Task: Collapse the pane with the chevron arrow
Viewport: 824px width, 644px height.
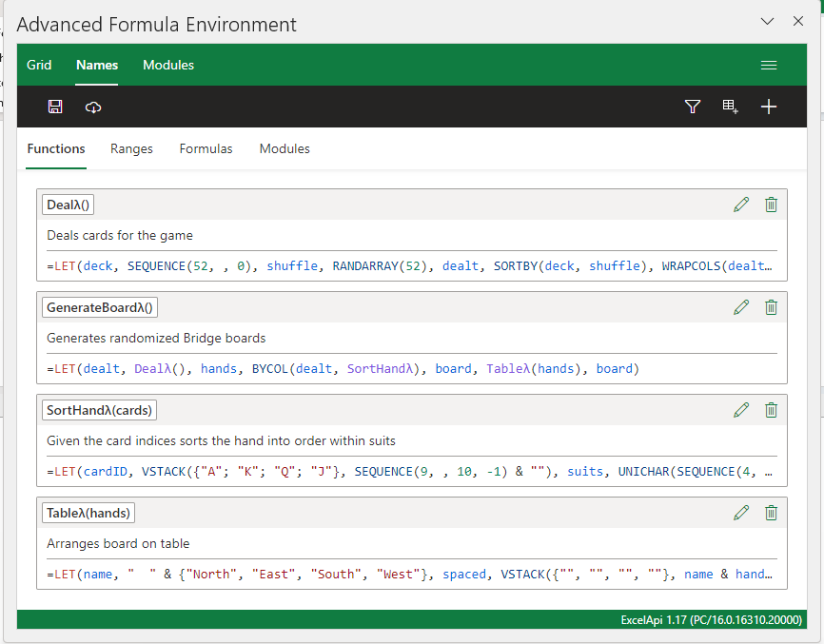Action: (x=767, y=22)
